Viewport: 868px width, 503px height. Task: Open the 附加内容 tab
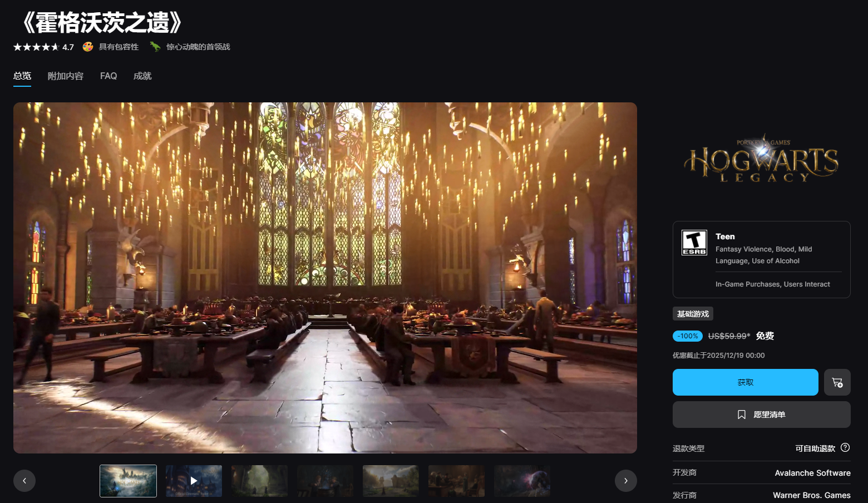(66, 76)
